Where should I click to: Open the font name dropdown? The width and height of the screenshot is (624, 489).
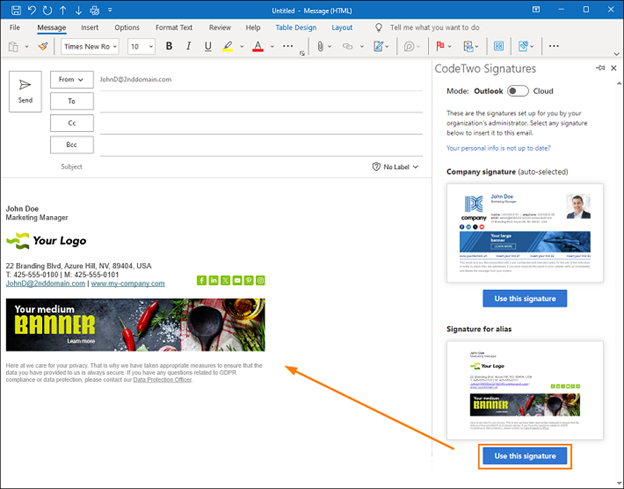90,47
